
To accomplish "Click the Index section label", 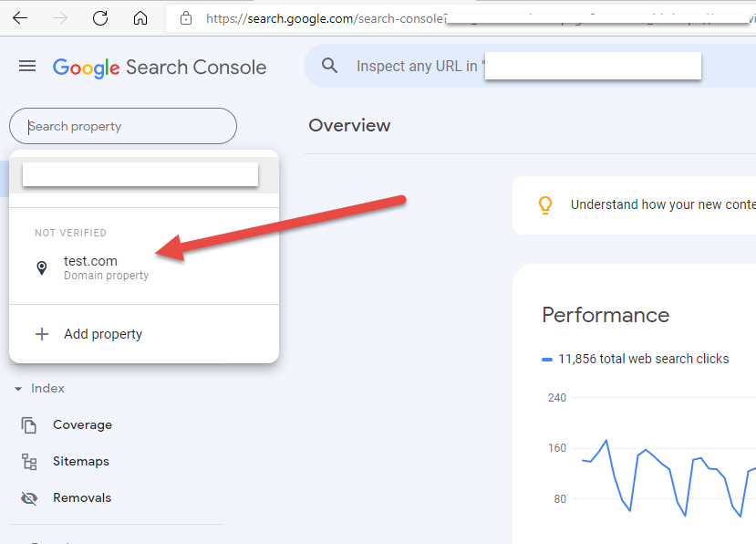I will coord(47,389).
